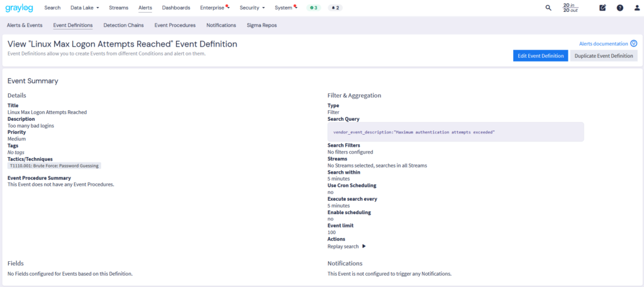644x287 pixels.
Task: Open the Event Procedures tab
Action: (x=175, y=25)
